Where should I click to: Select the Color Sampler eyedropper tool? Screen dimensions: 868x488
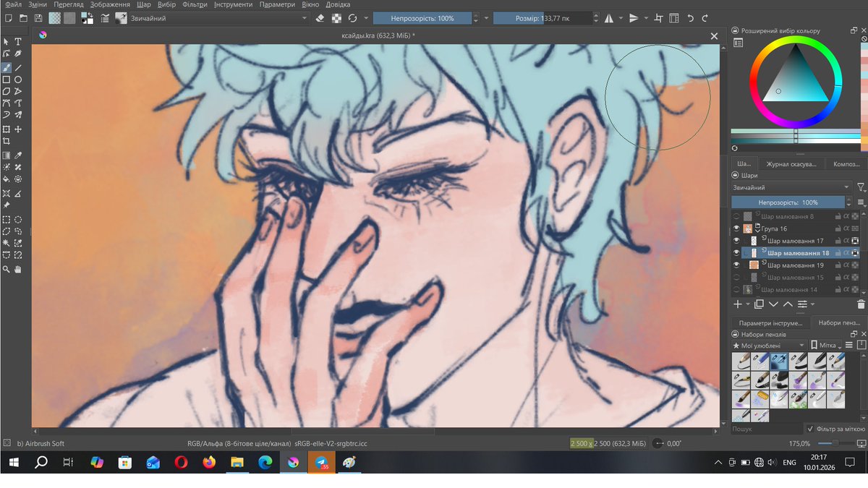18,155
